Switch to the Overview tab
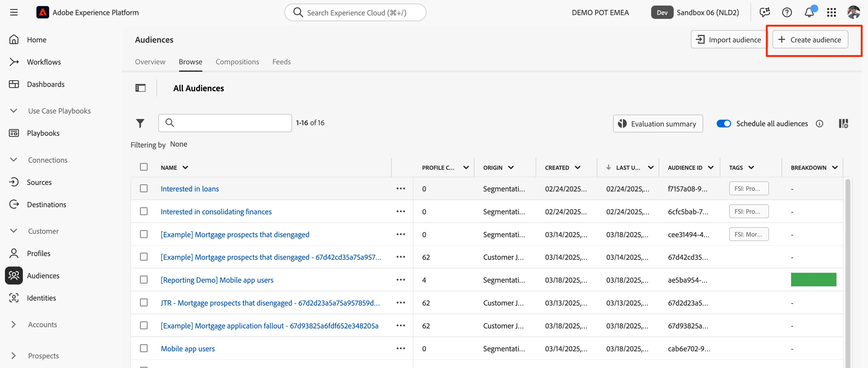868x368 pixels. click(x=150, y=62)
